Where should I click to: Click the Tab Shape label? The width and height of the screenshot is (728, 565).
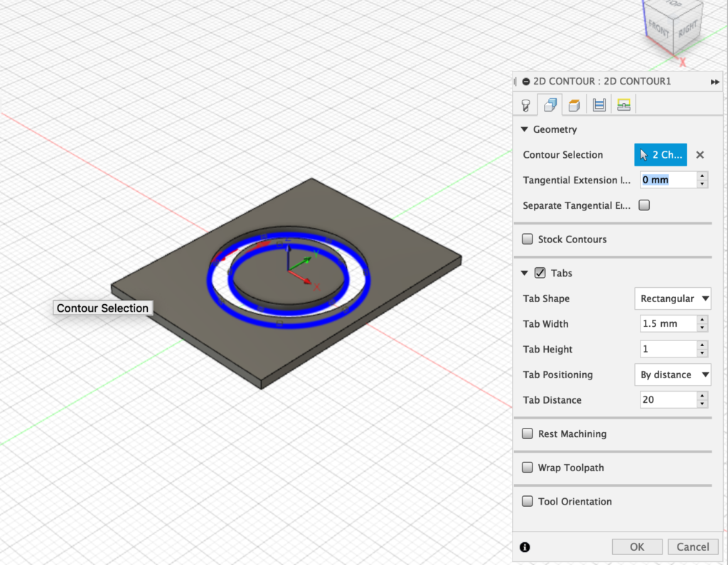546,298
